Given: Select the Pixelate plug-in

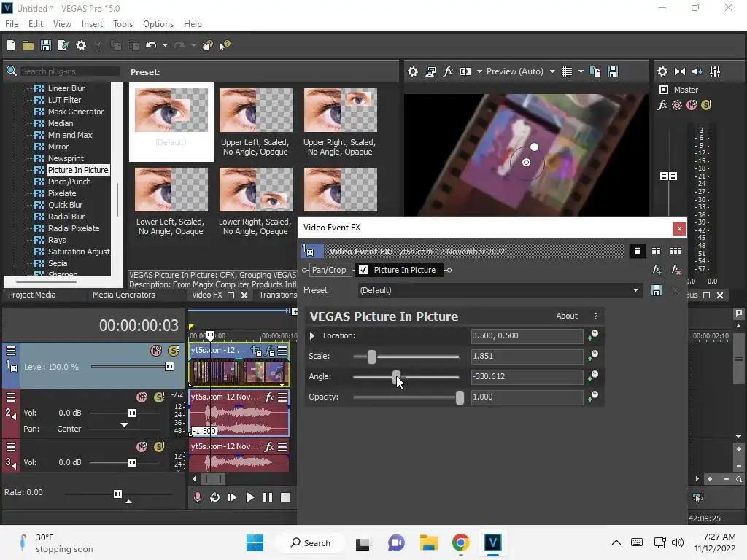Looking at the screenshot, I should 62,193.
